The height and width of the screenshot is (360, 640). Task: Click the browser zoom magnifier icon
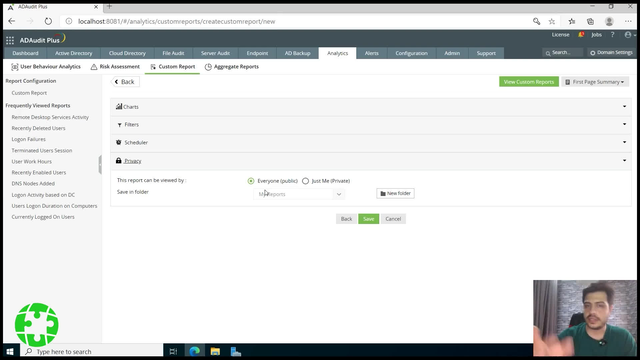click(536, 21)
